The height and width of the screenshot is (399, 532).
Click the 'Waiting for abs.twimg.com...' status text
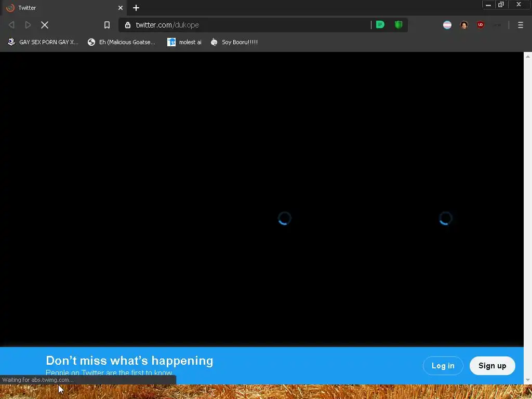coord(38,380)
